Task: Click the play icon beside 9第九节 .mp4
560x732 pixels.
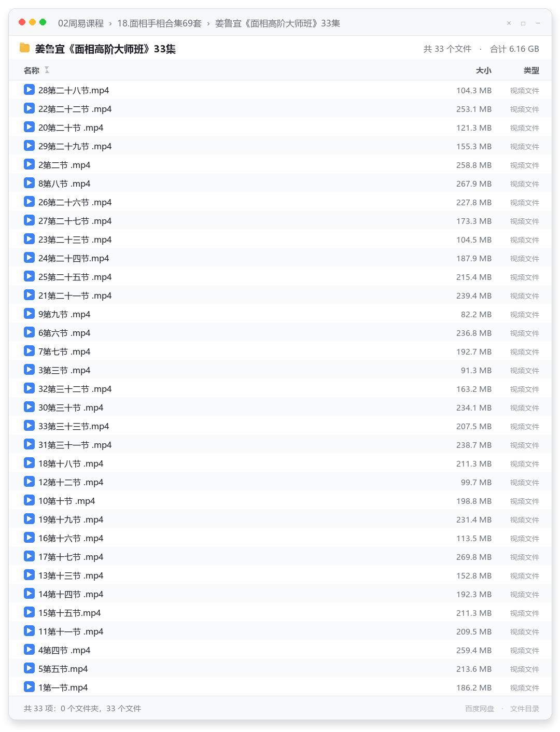Action: pos(29,314)
